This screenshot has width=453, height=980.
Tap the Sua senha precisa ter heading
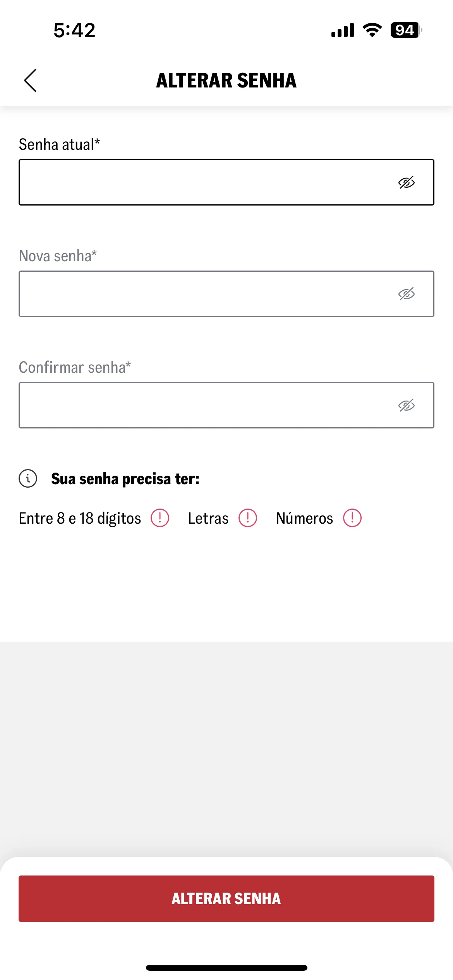point(125,479)
